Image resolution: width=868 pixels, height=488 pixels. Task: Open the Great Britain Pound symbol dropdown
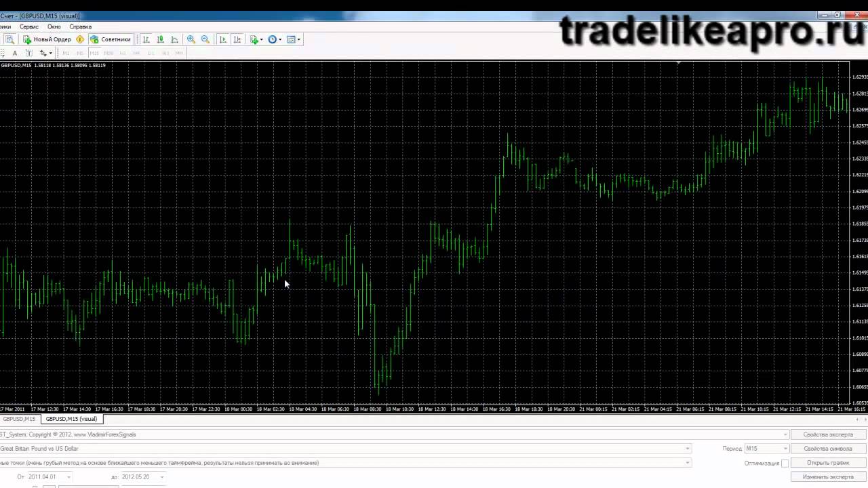[688, 449]
